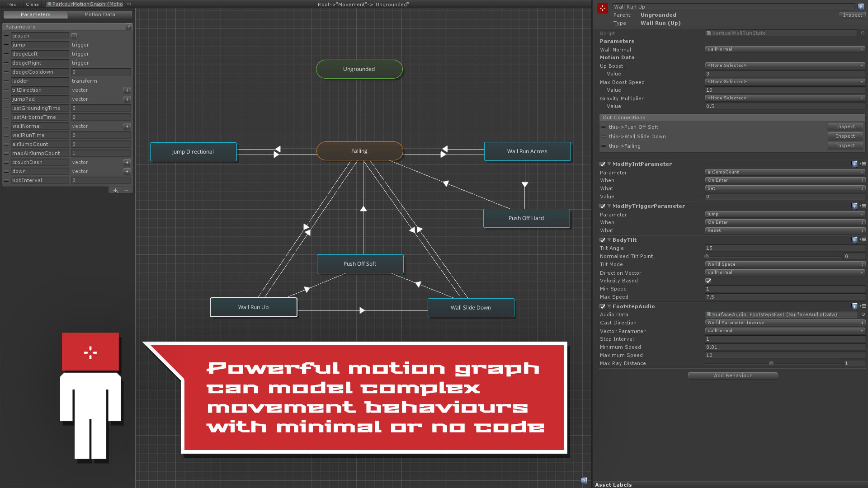The width and height of the screenshot is (868, 488).
Task: Select the Push Off Hard node
Action: click(x=526, y=218)
